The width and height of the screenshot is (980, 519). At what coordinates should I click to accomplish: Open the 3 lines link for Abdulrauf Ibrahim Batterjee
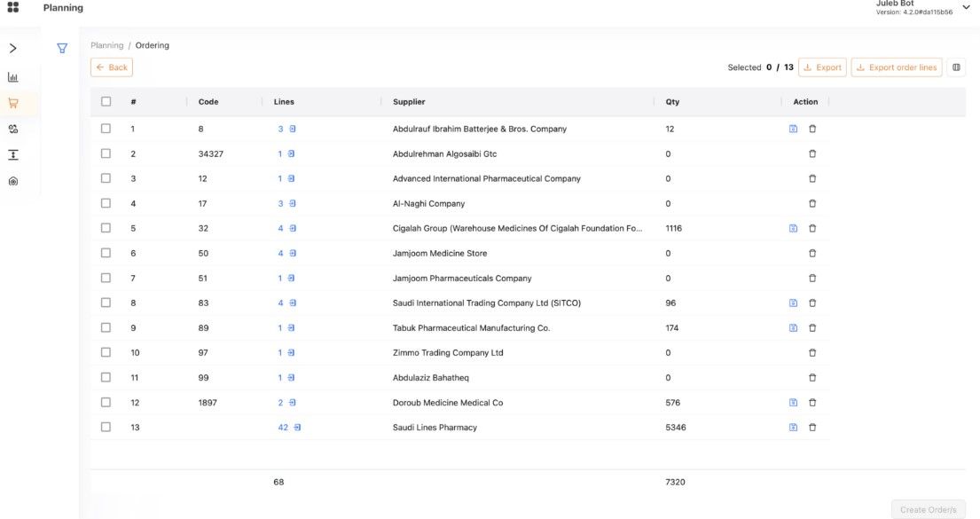pos(286,130)
